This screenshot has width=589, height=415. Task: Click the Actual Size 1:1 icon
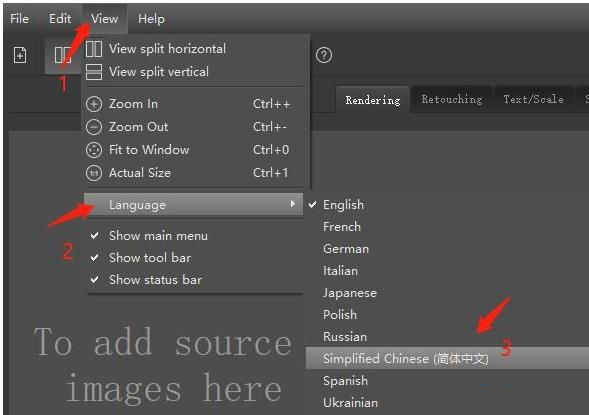[x=94, y=173]
